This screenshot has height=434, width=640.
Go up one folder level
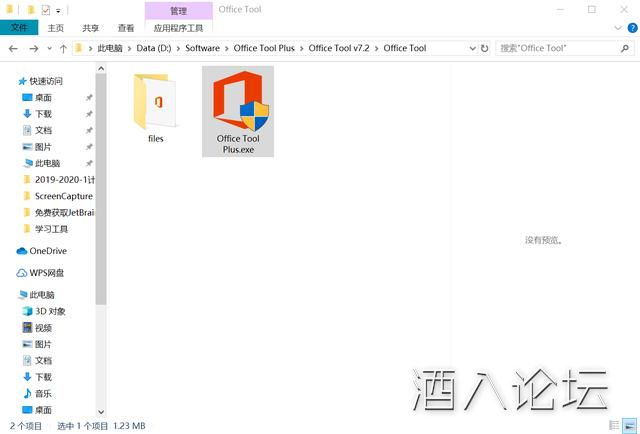click(63, 49)
